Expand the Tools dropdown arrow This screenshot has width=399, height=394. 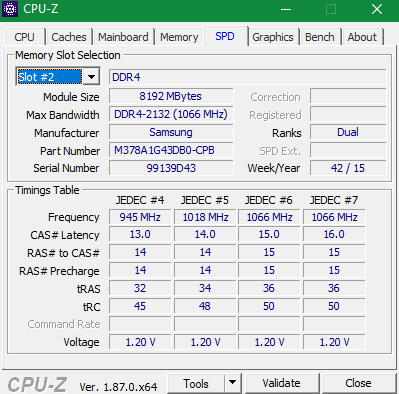(x=233, y=383)
